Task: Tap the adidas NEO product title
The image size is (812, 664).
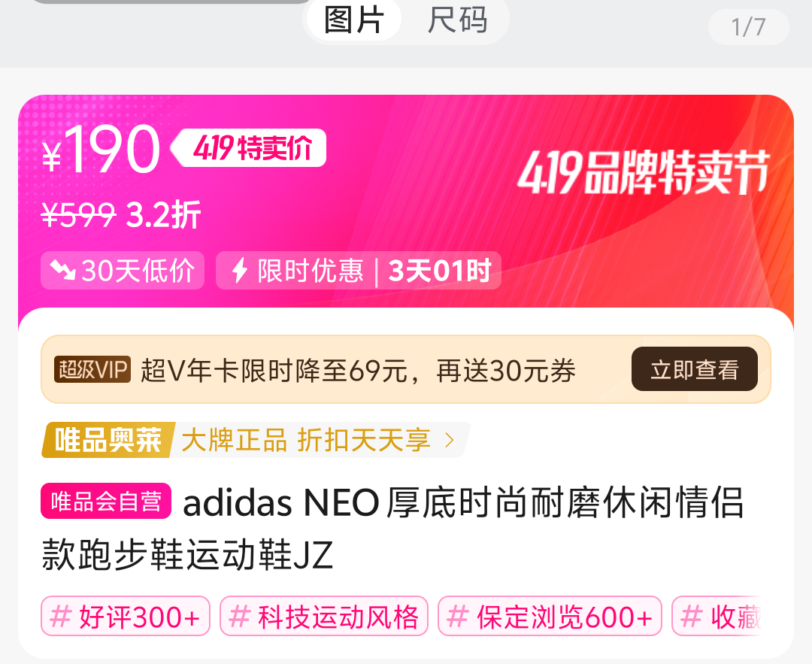Action: pyautogui.click(x=392, y=528)
